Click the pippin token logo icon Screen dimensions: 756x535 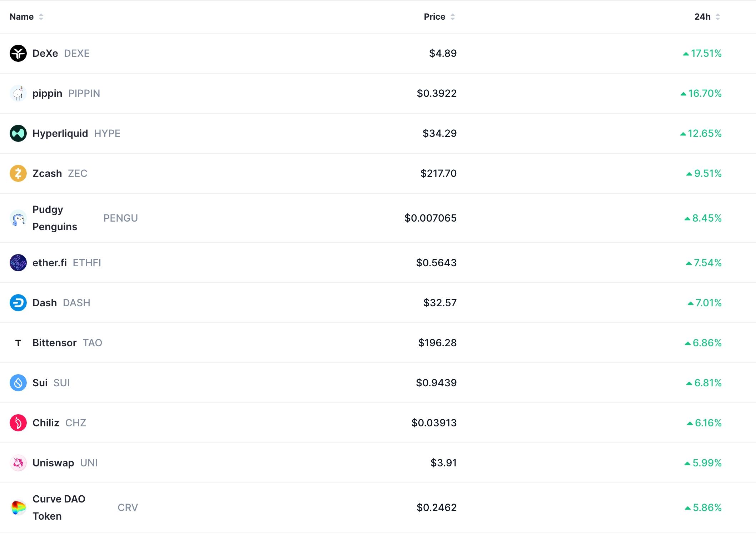[18, 93]
